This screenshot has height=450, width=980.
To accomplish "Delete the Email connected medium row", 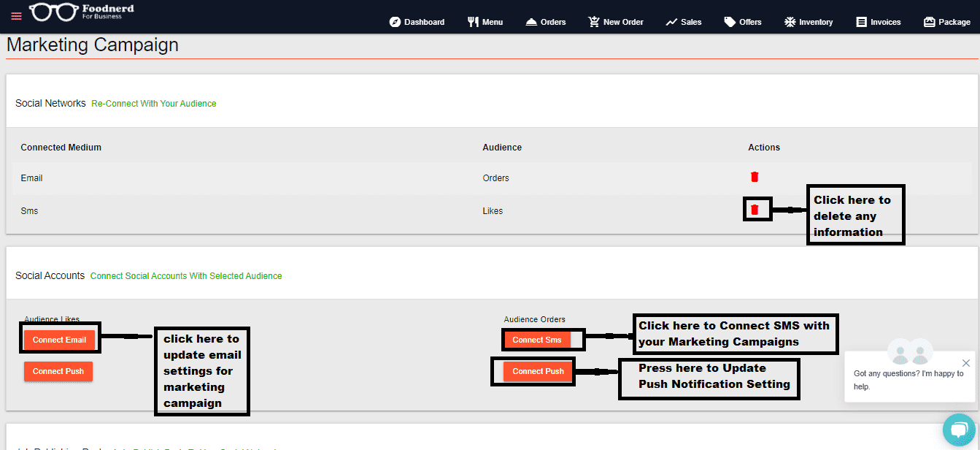I will coord(755,177).
